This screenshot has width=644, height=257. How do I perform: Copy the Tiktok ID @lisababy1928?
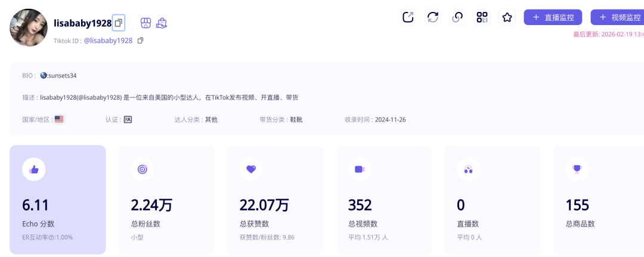point(141,41)
